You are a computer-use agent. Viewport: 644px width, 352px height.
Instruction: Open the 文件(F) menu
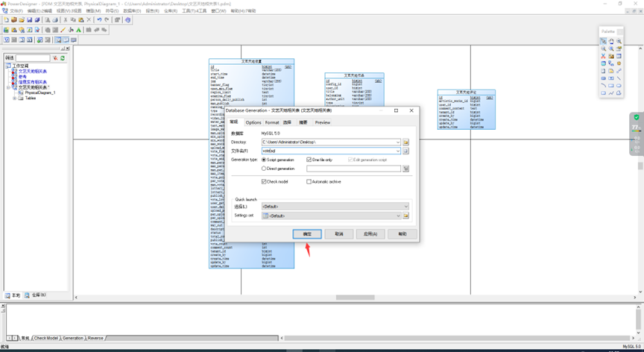(x=16, y=11)
